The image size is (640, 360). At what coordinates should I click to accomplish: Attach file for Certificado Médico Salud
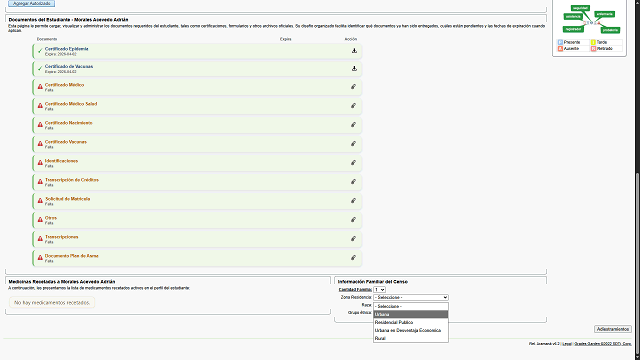pyautogui.click(x=353, y=106)
